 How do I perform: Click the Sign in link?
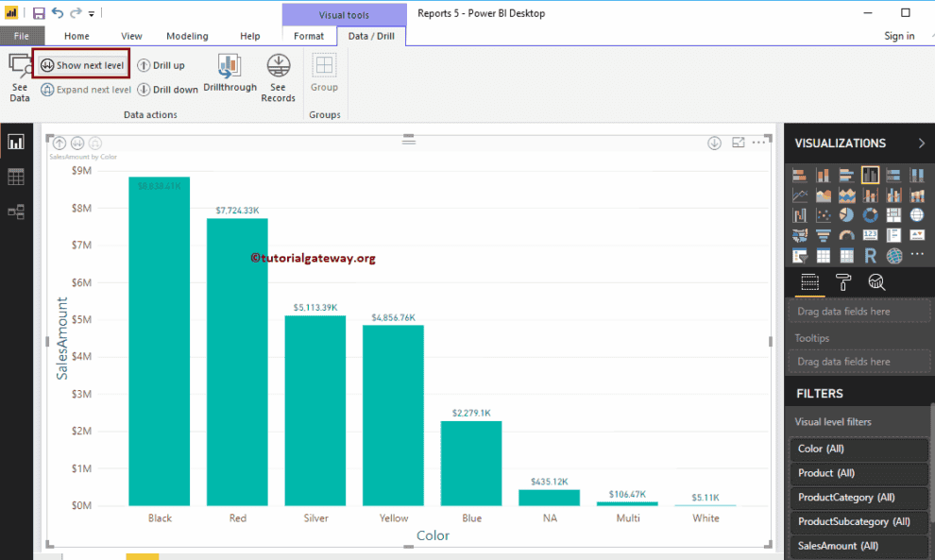(898, 36)
